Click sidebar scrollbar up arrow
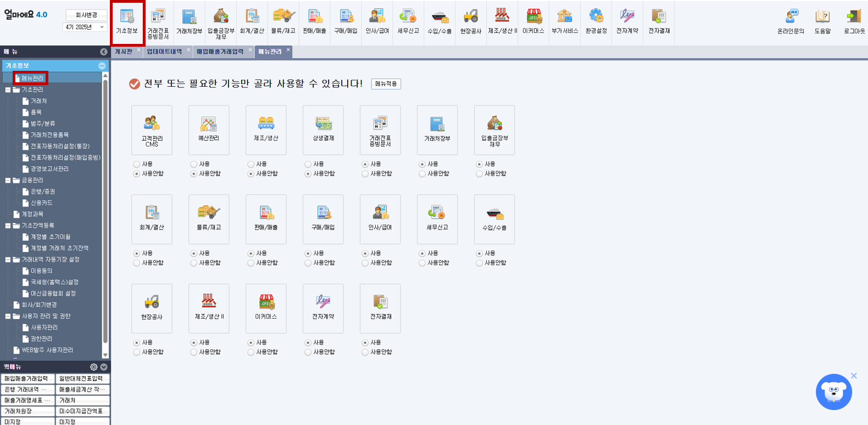Screen dimensions: 868x425 (105, 75)
